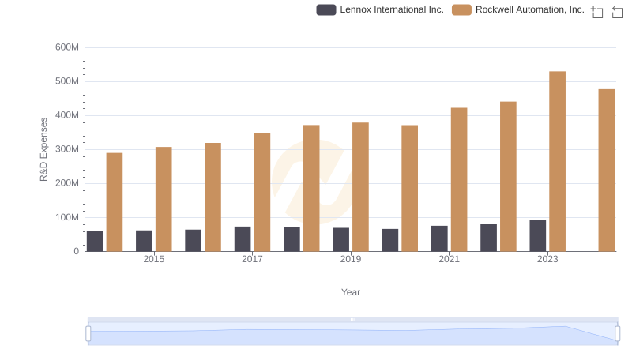Click the 500M y-axis label
The height and width of the screenshot is (364, 632).
point(67,81)
